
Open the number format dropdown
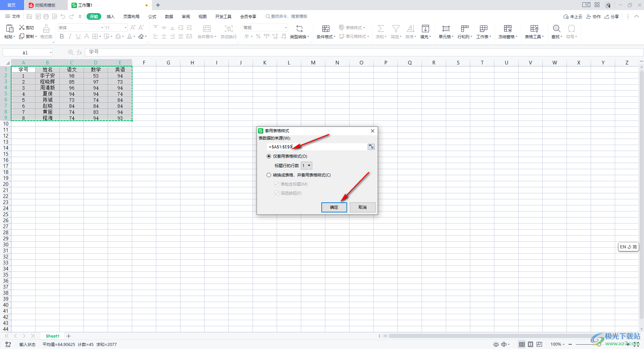point(286,28)
